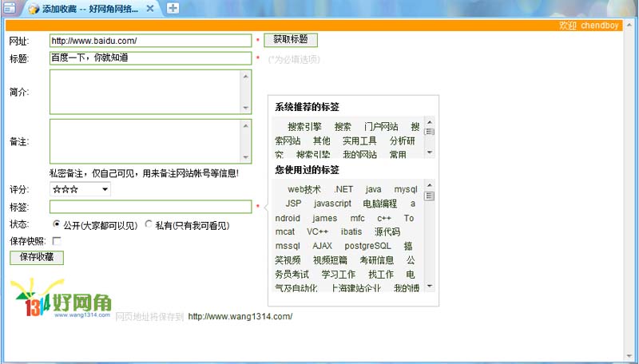Screen dimensions: 639x364
Task: Click into the 网址 URL field
Action: (x=150, y=40)
